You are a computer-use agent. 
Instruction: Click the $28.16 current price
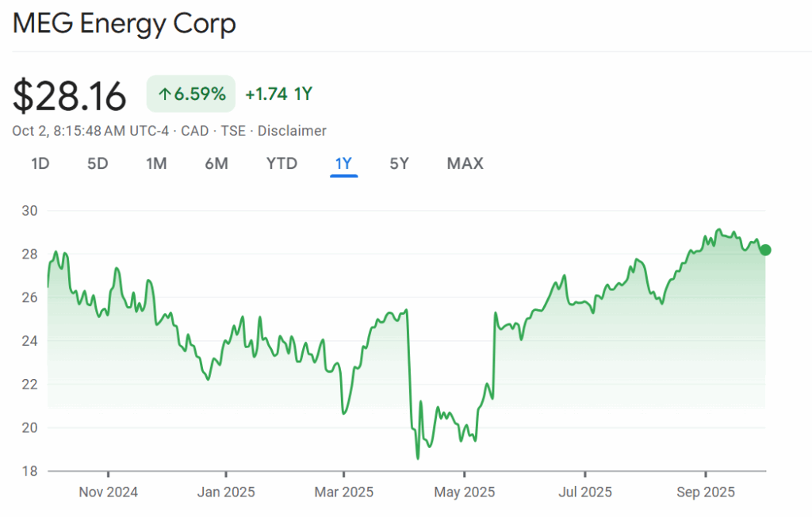(70, 96)
